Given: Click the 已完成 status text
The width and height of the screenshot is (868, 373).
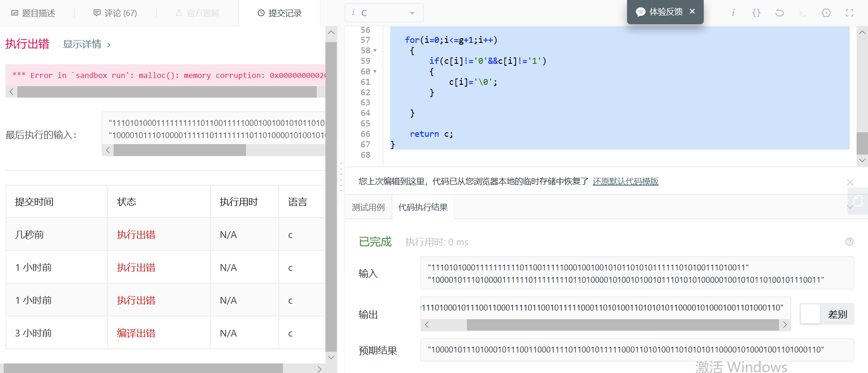Looking at the screenshot, I should coord(375,242).
